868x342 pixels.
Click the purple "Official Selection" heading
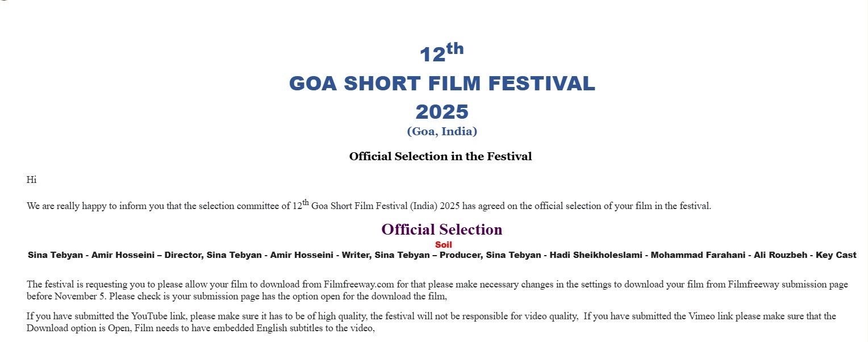coord(441,230)
